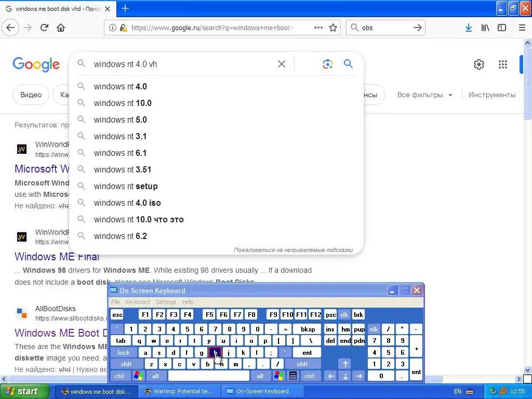The width and height of the screenshot is (532, 399).
Task: Open File menu of On-Screen Keyboard
Action: [x=115, y=302]
